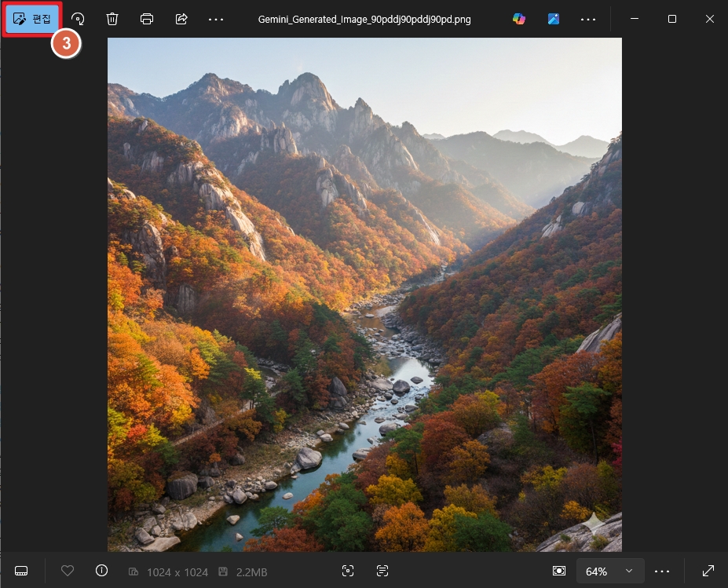The height and width of the screenshot is (588, 728).
Task: Toggle the file info panel icon
Action: [101, 571]
